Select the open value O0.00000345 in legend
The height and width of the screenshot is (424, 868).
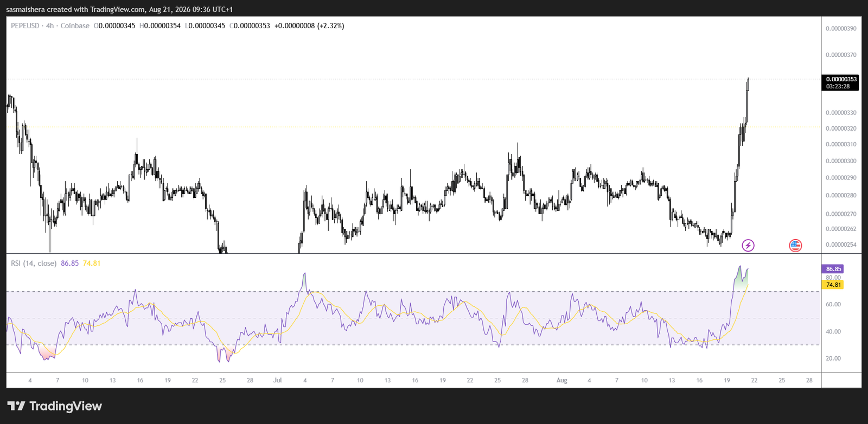tap(114, 25)
